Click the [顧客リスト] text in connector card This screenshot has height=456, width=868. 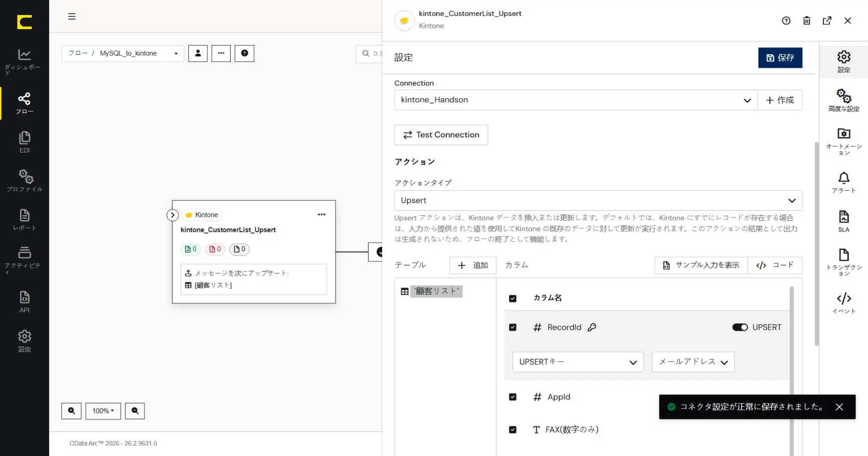(x=213, y=285)
